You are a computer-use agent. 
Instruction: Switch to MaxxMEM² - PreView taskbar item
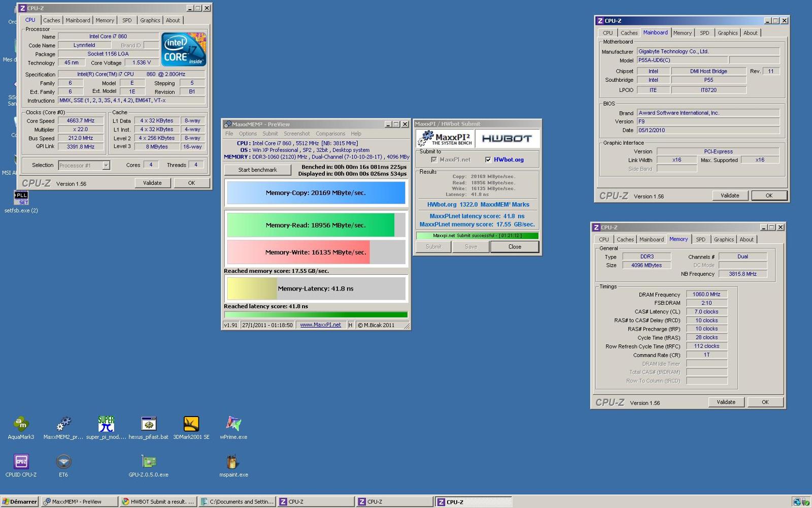[x=79, y=501]
